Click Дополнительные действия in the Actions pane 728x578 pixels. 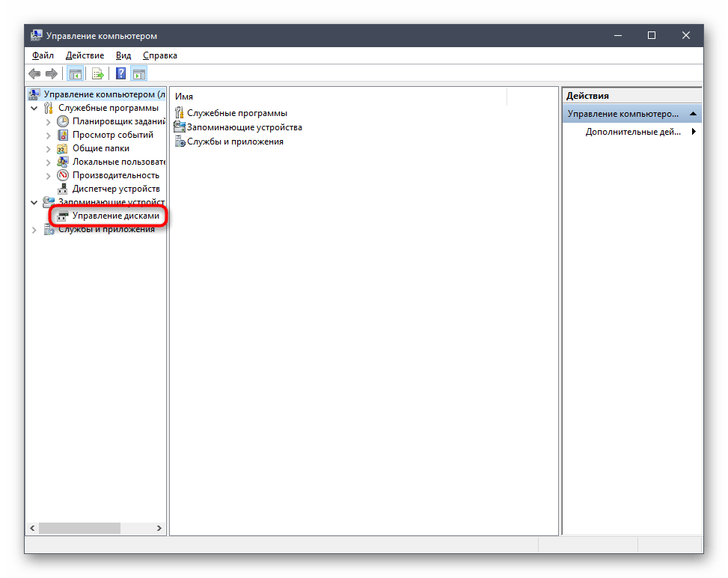coord(633,132)
